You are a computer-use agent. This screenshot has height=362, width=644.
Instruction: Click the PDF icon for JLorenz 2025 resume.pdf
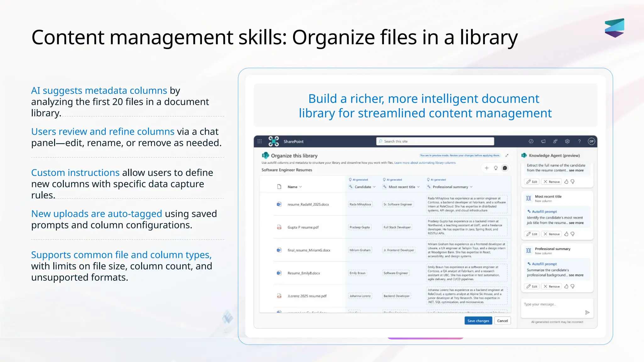[279, 296]
